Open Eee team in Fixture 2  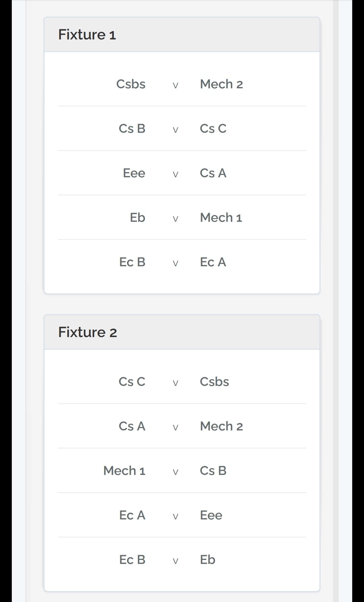211,515
